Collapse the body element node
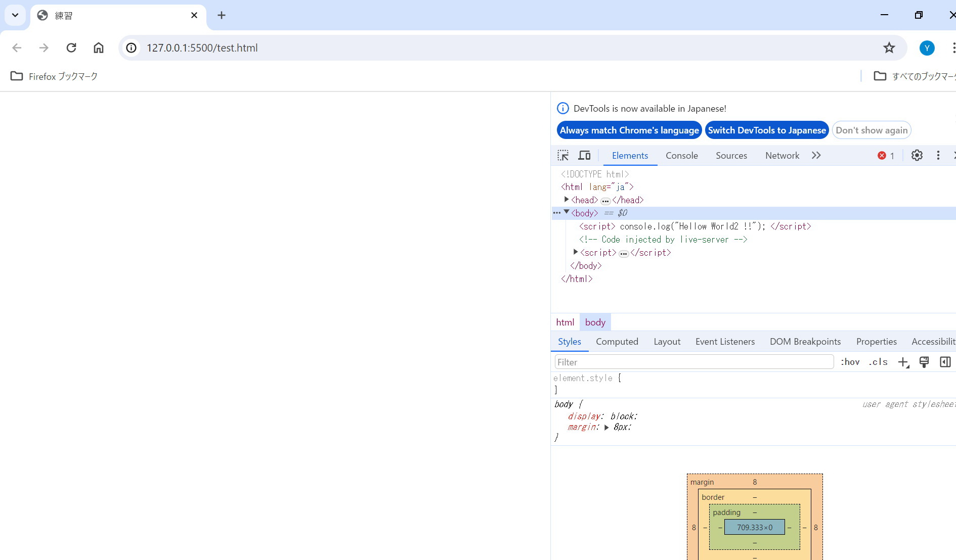Viewport: 956px width, 560px height. pos(567,212)
